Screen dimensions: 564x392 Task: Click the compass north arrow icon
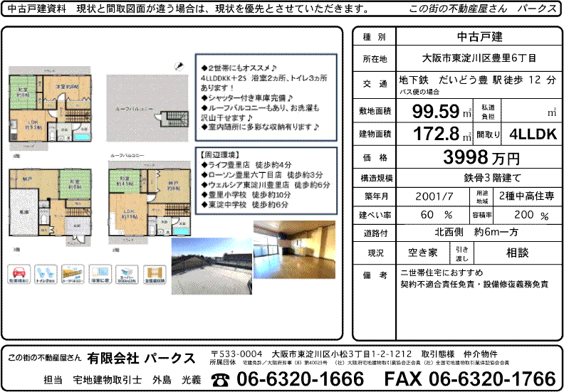pyautogui.click(x=177, y=65)
